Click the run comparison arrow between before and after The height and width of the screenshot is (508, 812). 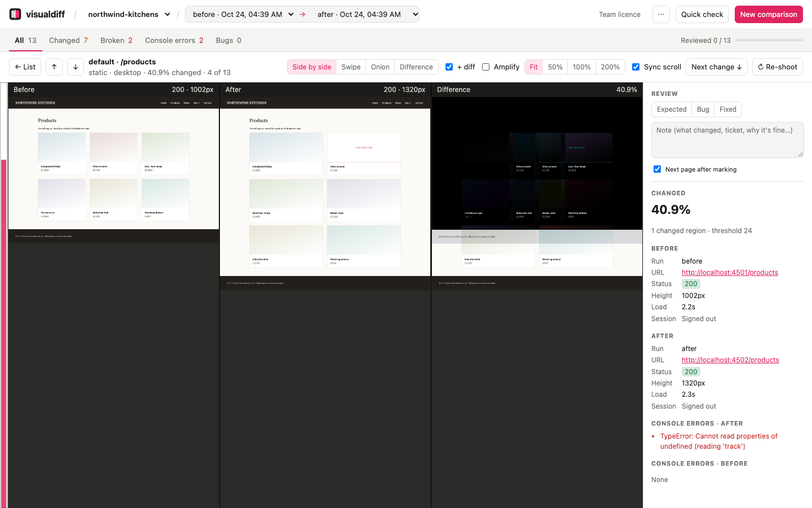coord(302,14)
